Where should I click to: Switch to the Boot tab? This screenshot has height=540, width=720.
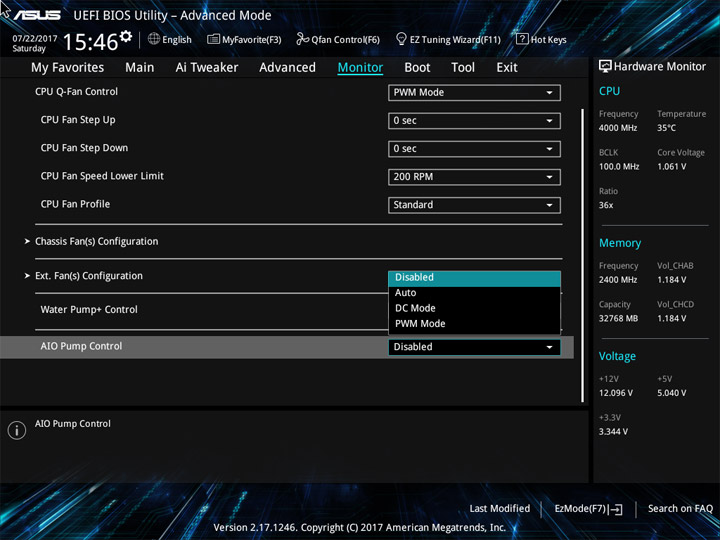coord(417,68)
